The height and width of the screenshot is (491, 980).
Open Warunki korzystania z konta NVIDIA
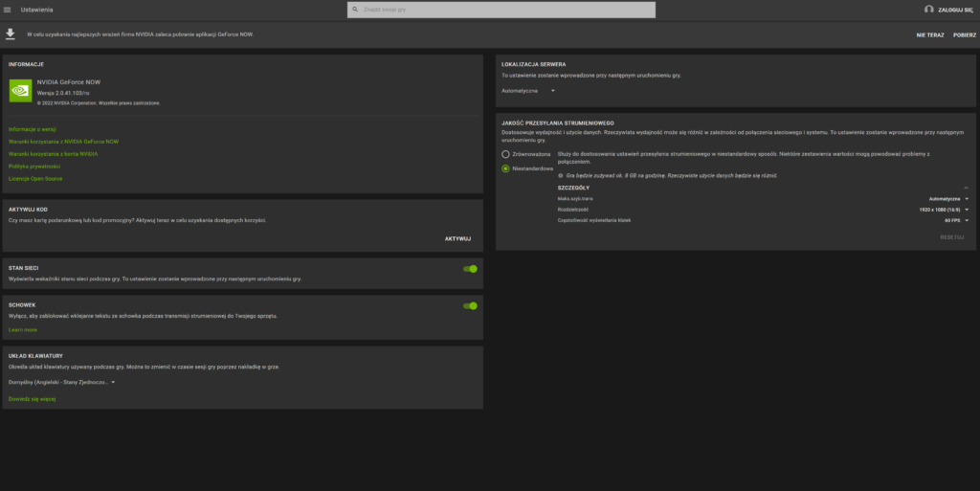coord(54,154)
